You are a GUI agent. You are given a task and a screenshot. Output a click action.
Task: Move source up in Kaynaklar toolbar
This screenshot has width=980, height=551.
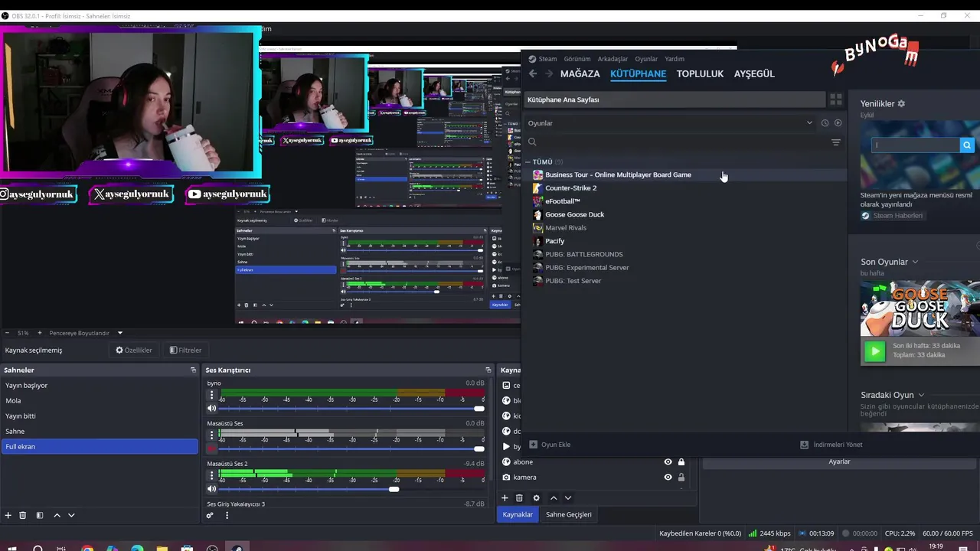pos(554,498)
